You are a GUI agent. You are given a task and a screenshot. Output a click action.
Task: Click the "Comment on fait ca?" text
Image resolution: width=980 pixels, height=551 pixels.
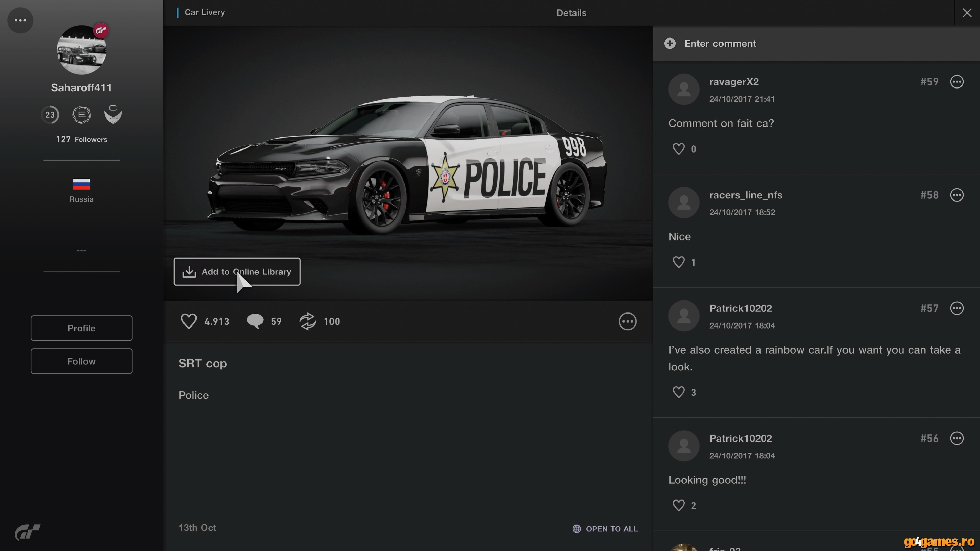(x=721, y=123)
